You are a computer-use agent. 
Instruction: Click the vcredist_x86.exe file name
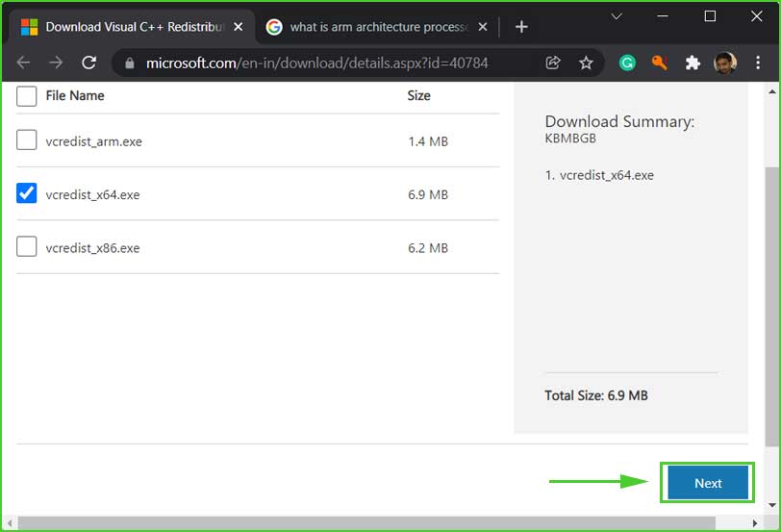pyautogui.click(x=92, y=248)
